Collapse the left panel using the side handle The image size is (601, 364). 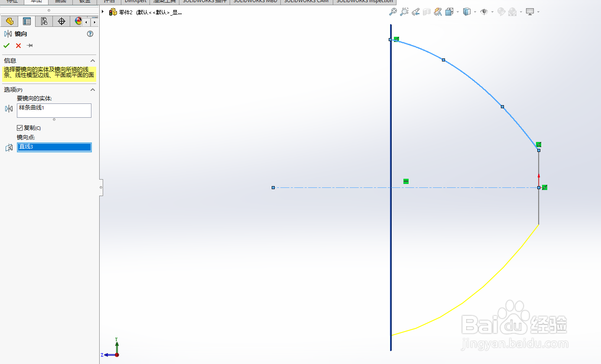pos(101,187)
